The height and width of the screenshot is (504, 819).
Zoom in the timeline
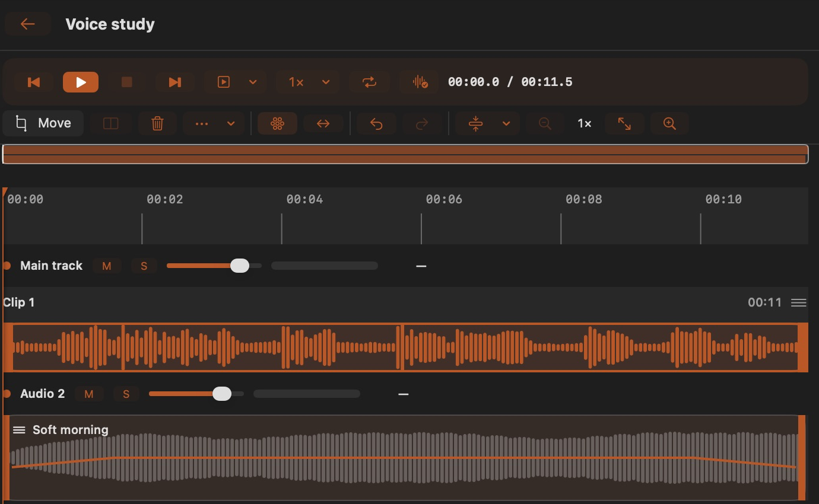[669, 123]
